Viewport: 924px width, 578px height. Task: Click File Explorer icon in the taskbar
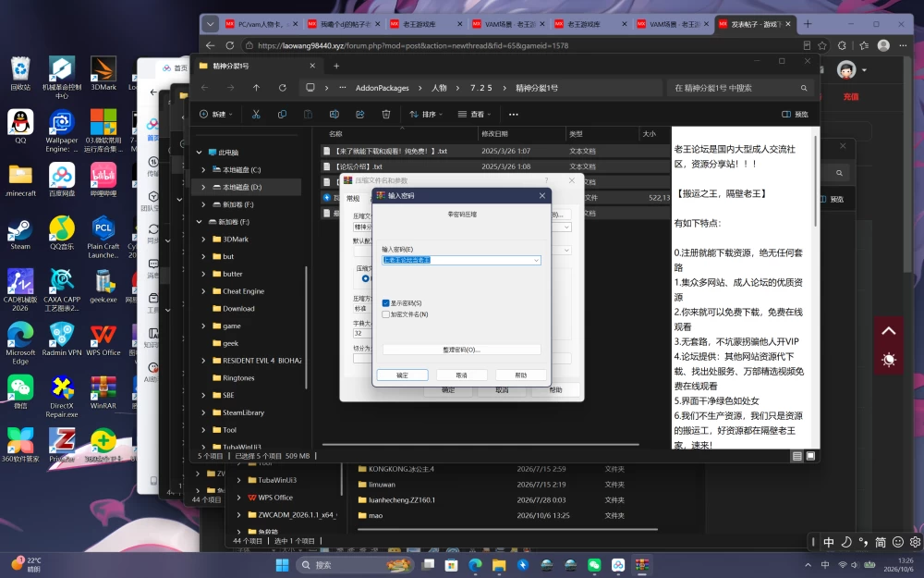coord(499,565)
